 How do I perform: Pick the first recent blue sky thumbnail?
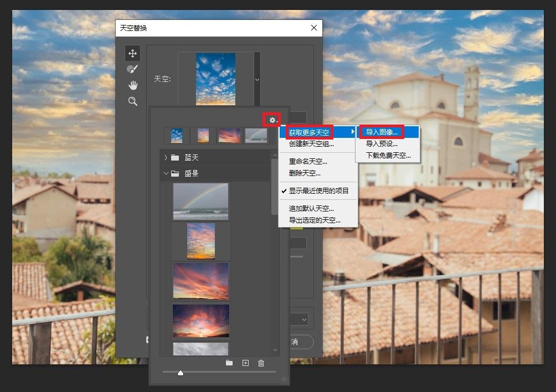[x=177, y=136]
